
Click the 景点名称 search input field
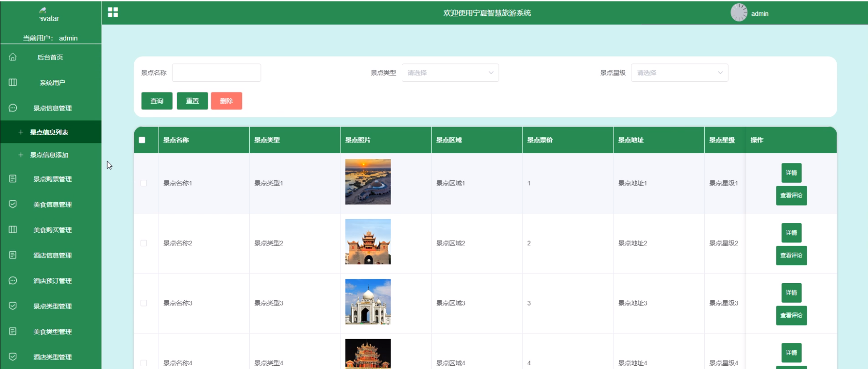click(x=217, y=73)
